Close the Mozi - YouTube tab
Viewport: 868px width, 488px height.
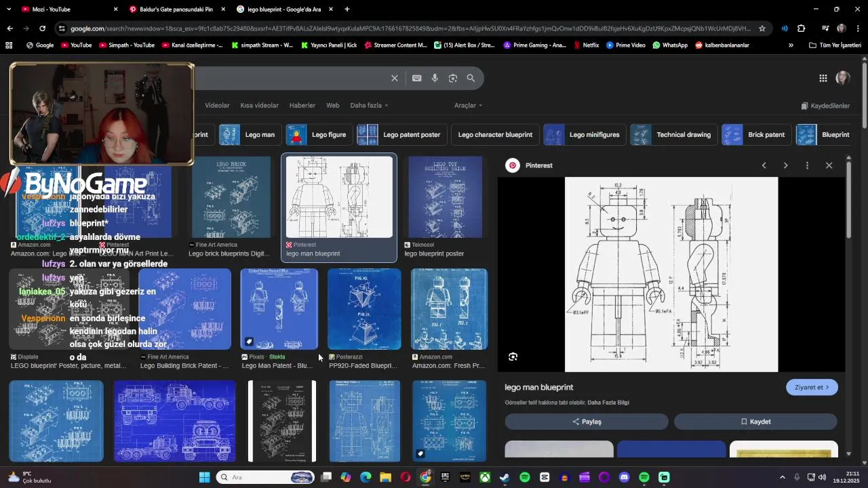(115, 9)
